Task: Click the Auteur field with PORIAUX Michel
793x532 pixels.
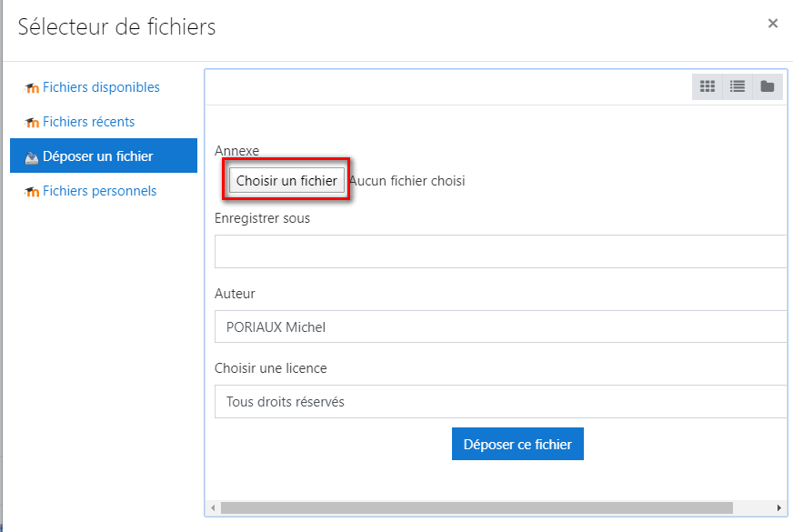Action: 501,326
